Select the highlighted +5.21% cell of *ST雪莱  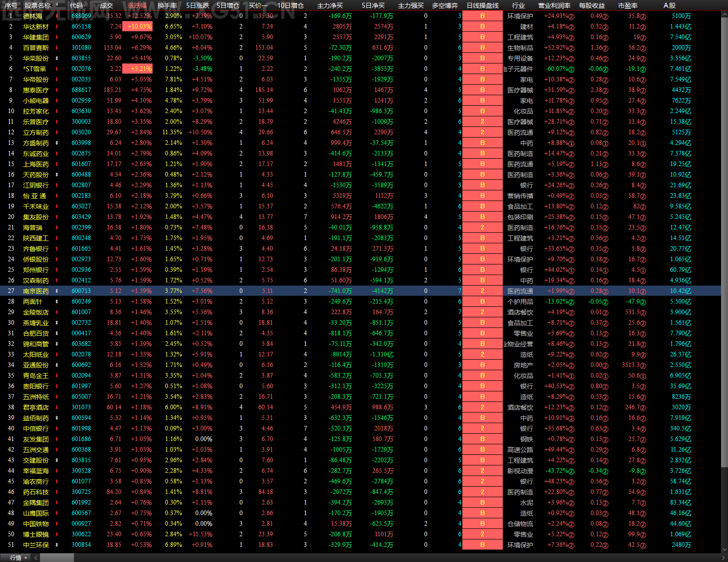click(x=137, y=69)
